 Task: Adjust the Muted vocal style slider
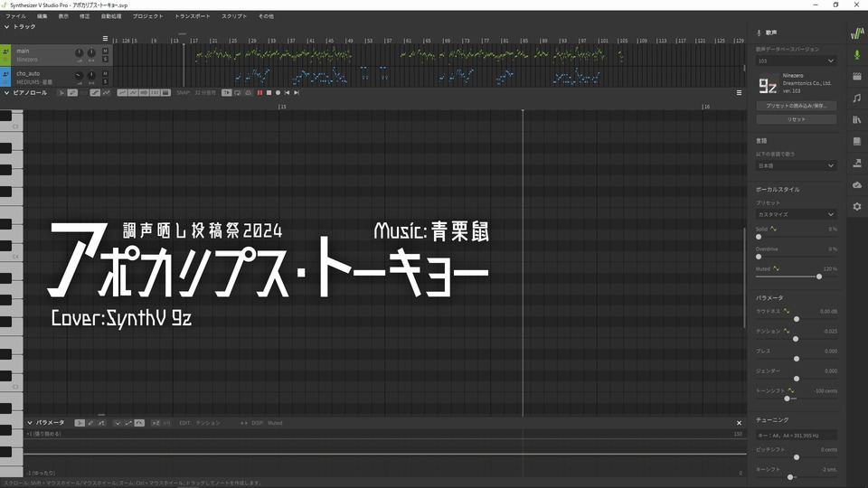pyautogui.click(x=819, y=277)
